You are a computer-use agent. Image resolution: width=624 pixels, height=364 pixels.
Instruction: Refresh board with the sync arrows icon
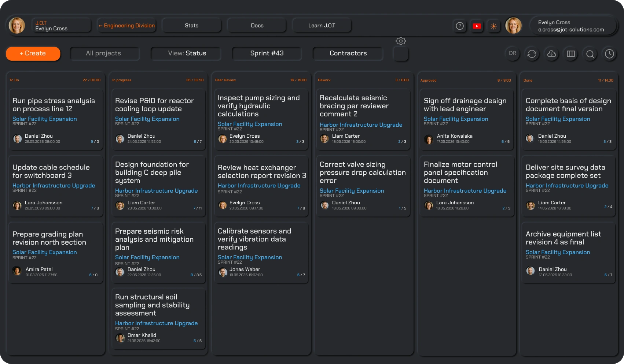point(532,54)
